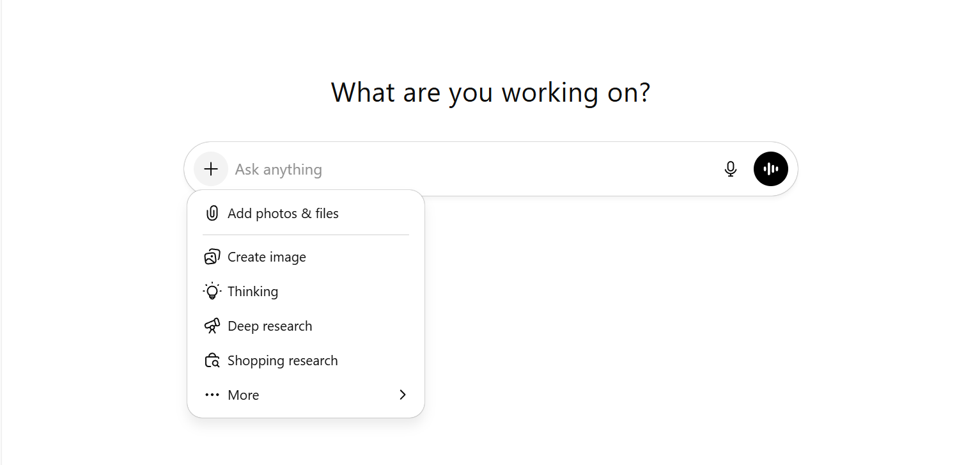The width and height of the screenshot is (980, 465).
Task: Open the More menu entry
Action: (244, 395)
